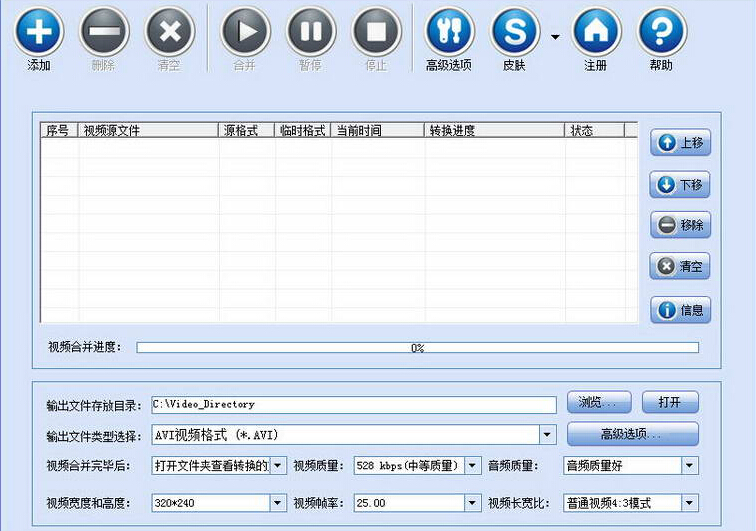Click the 状态 column header

594,130
